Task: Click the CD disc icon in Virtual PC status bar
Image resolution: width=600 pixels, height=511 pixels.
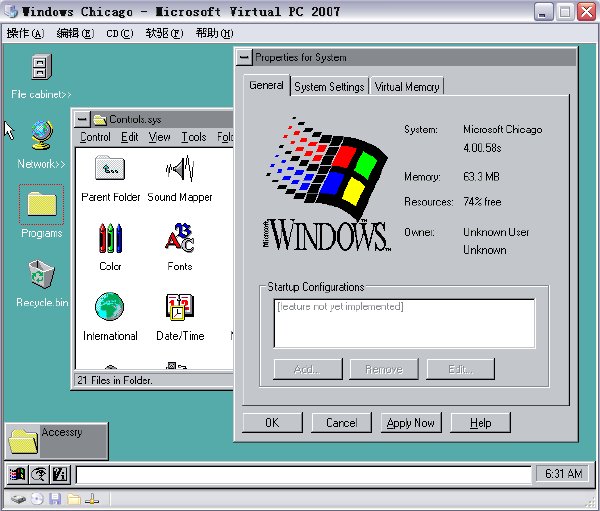Action: click(37, 499)
